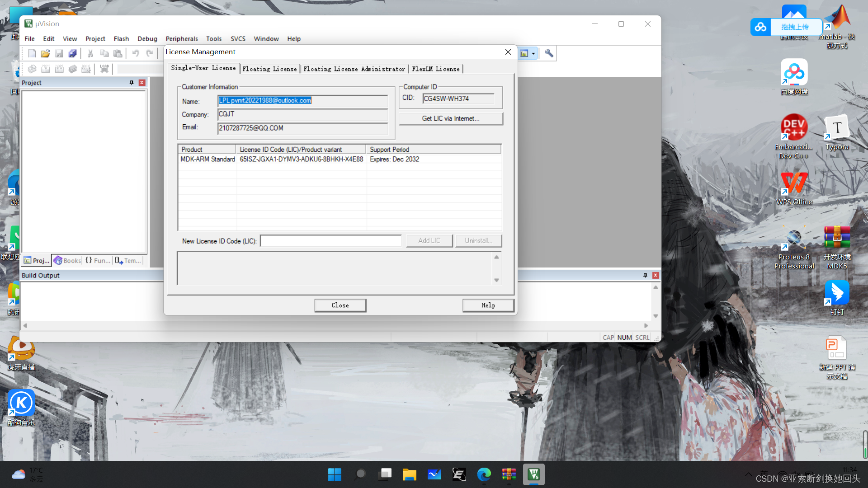Click Get LIC via Internet button

(x=450, y=118)
